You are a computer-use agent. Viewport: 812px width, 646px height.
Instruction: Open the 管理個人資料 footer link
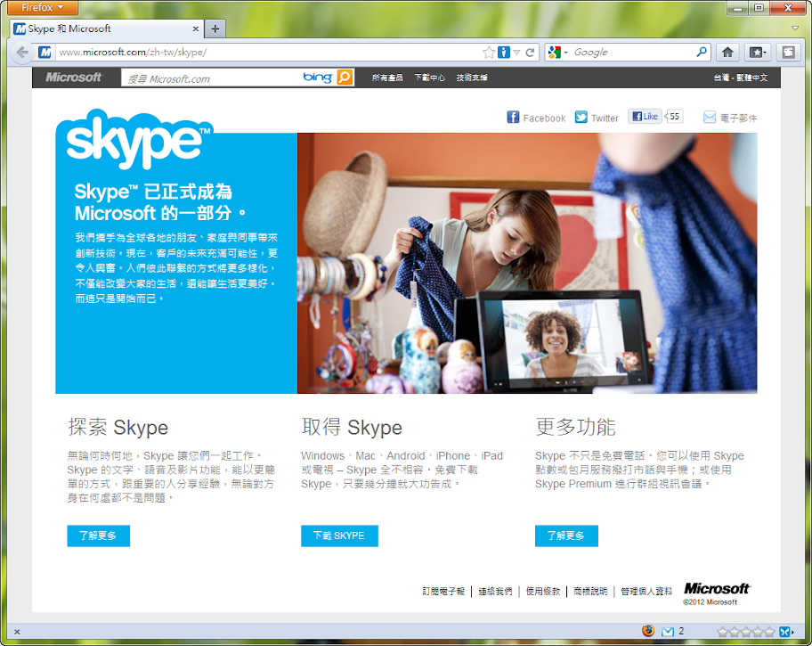coord(646,591)
